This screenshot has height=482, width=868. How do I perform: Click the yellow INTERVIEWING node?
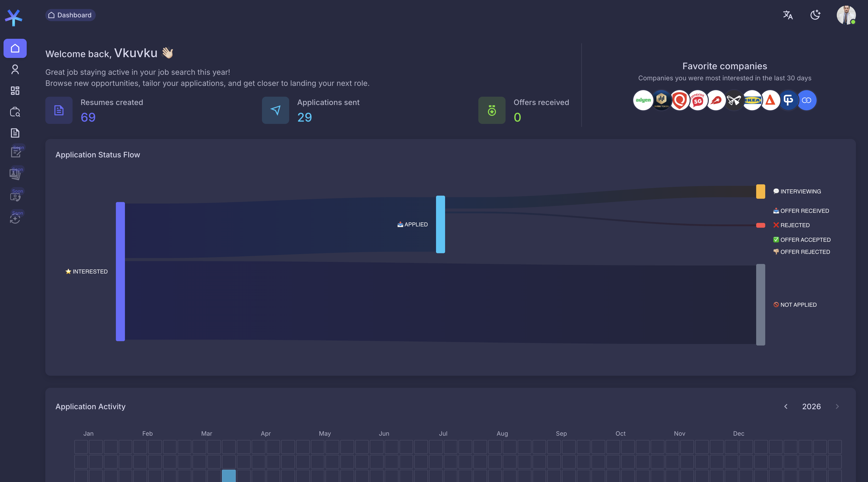[760, 192]
